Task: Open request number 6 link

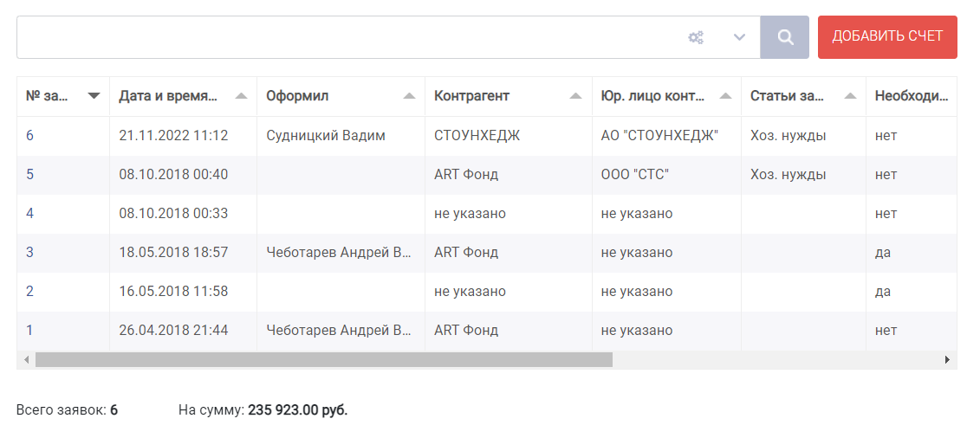Action: (x=30, y=135)
